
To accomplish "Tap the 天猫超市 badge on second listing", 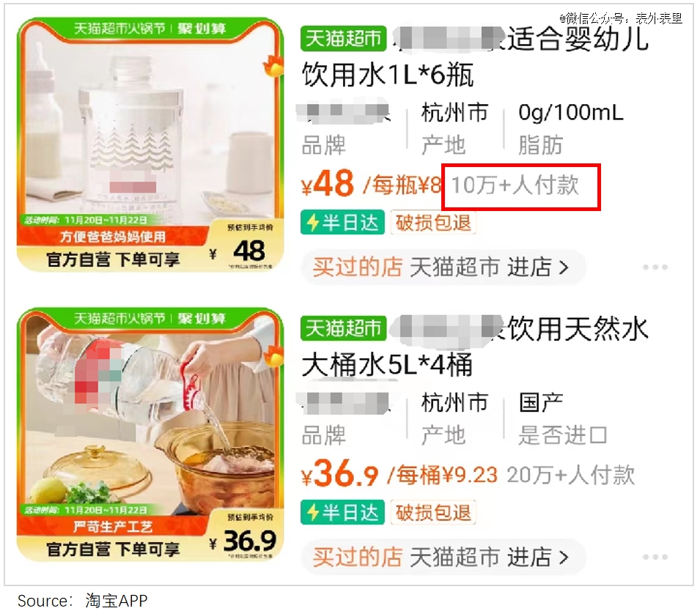I will pos(343,328).
